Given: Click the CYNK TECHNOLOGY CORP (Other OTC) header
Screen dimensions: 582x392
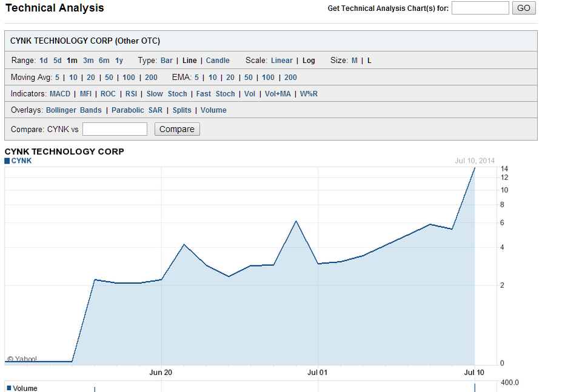Looking at the screenshot, I should click(85, 41).
